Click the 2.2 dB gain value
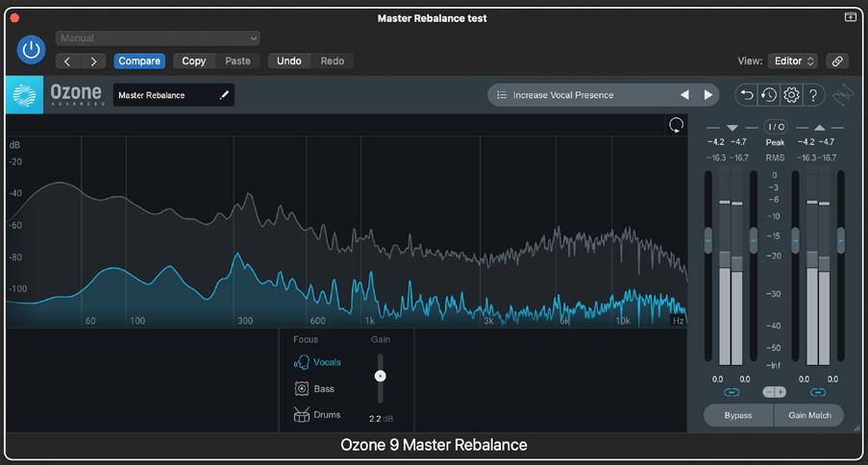 pyautogui.click(x=381, y=419)
